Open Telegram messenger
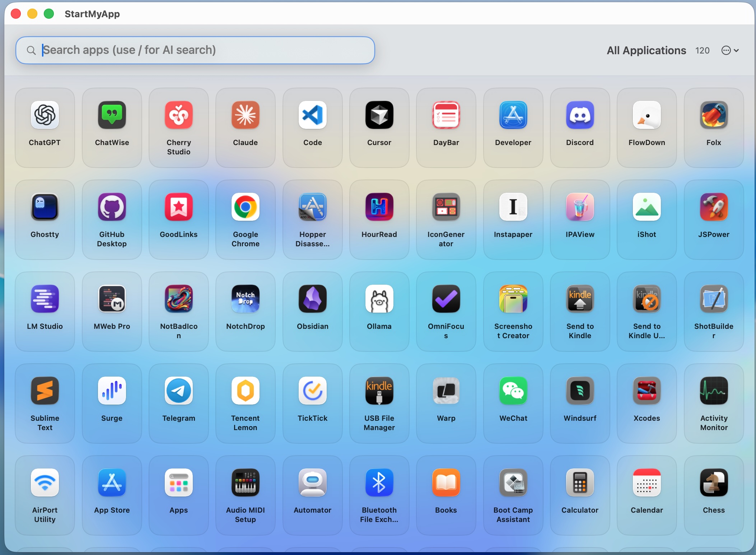This screenshot has height=555, width=756. (178, 397)
